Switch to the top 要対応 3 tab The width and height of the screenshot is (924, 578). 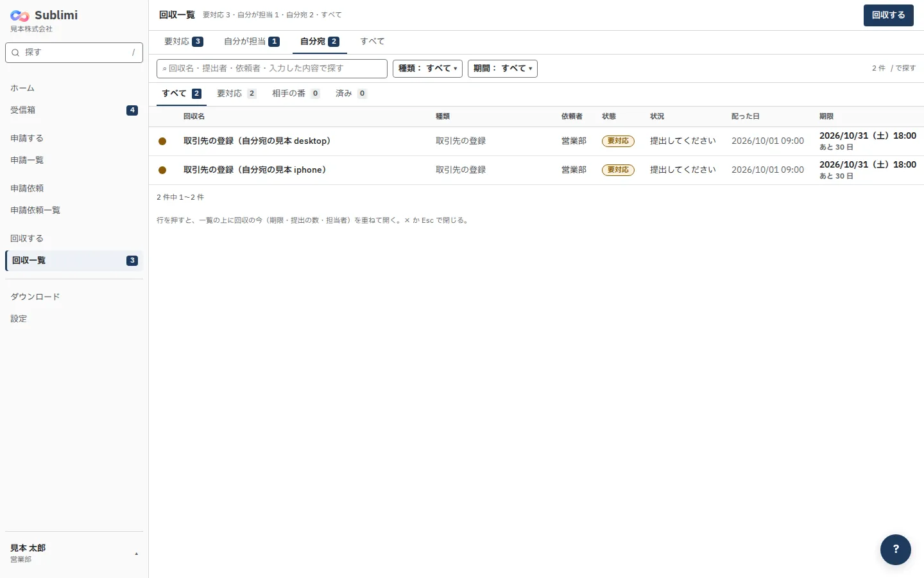(x=184, y=42)
